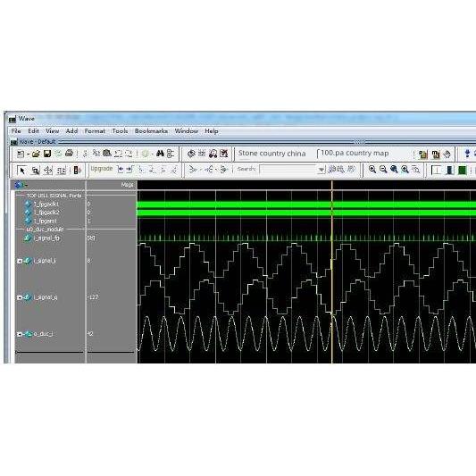The image size is (476, 476).
Task: Expand the i_signal_i bus
Action: (x=19, y=261)
